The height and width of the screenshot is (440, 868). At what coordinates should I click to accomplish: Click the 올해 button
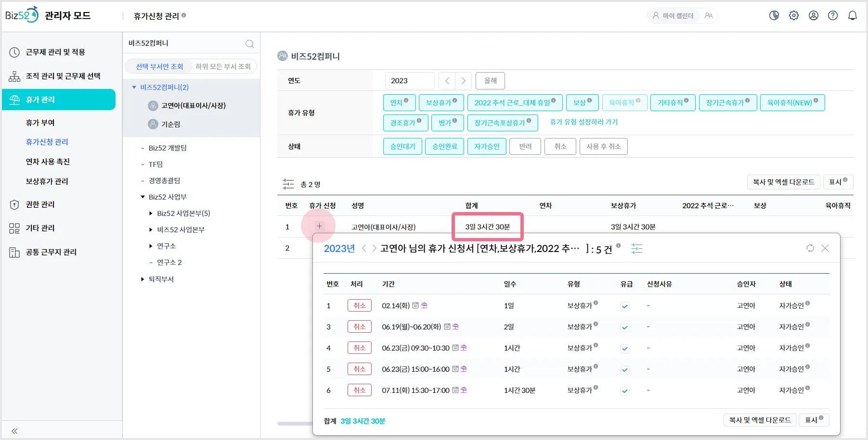point(490,81)
